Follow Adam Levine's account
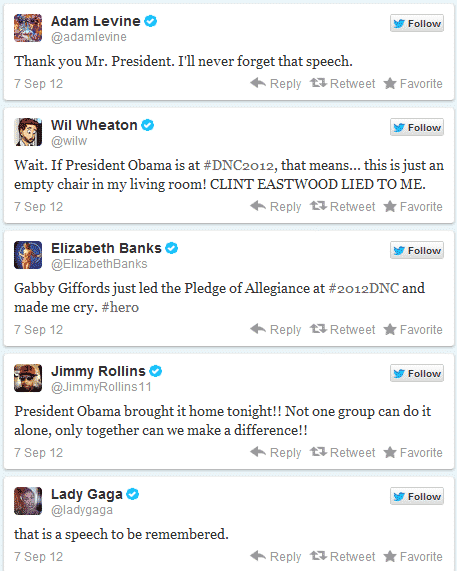457x571 pixels. click(x=417, y=23)
